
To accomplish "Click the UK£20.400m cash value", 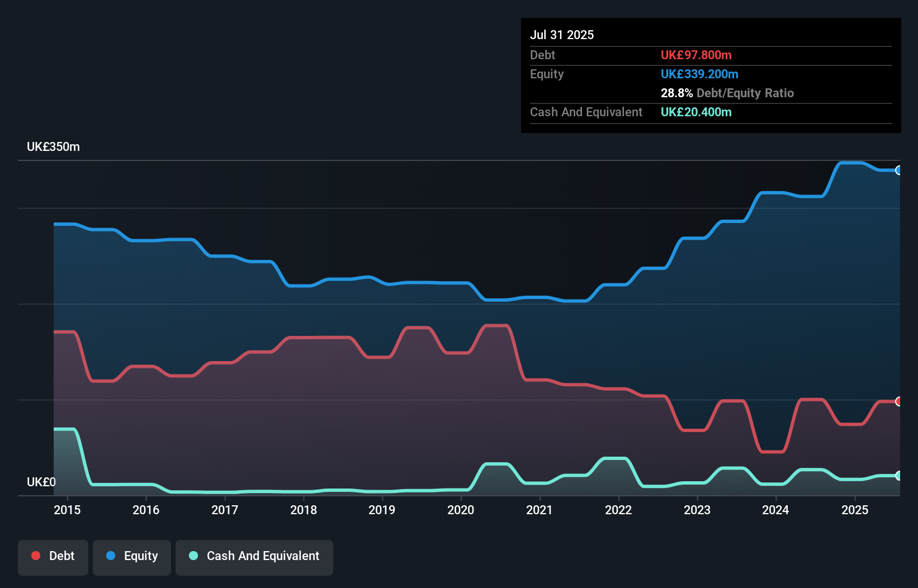I will click(x=696, y=112).
